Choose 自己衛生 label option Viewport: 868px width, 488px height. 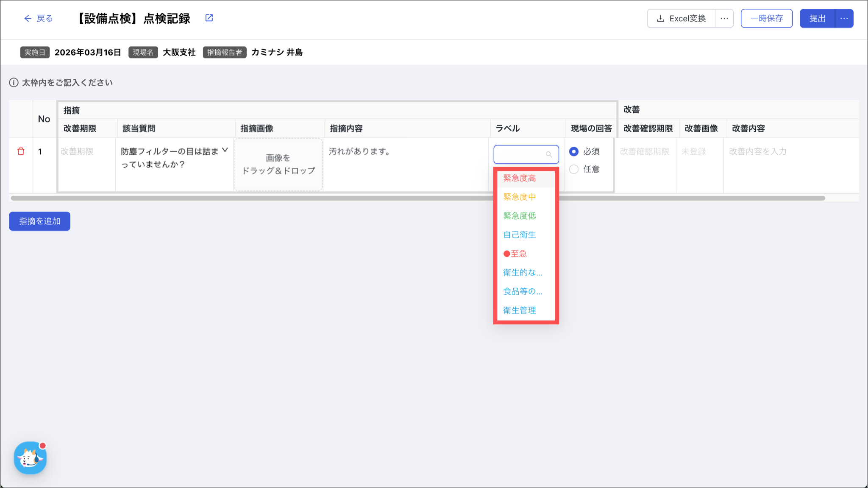pos(520,234)
